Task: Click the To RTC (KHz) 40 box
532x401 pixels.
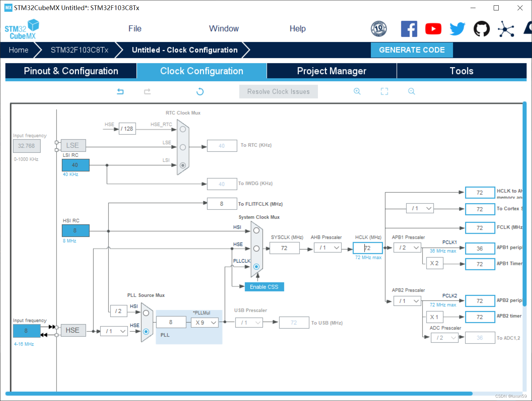Action: 222,146
